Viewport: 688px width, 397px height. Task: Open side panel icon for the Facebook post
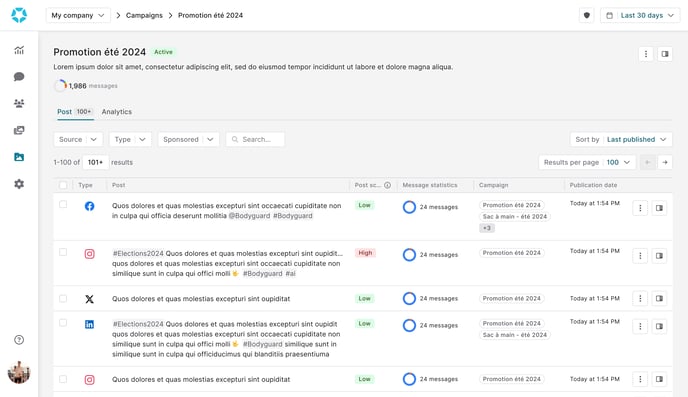click(659, 208)
